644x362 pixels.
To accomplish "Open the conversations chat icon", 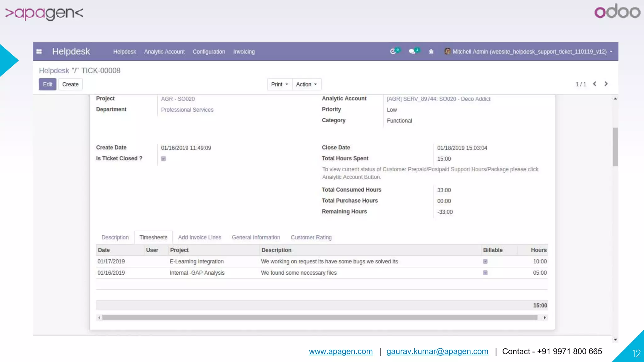I will pyautogui.click(x=412, y=52).
